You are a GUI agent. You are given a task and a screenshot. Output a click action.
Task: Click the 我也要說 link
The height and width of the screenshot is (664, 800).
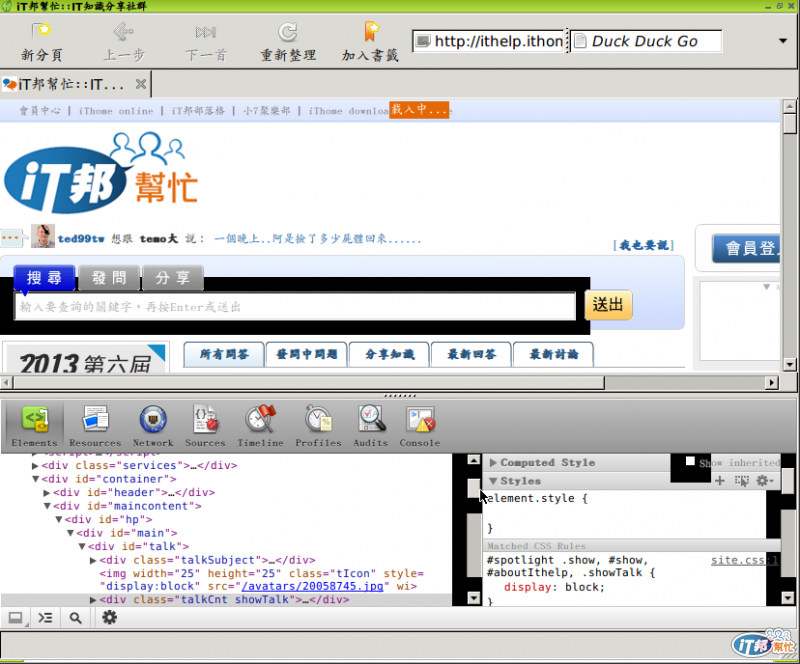pyautogui.click(x=643, y=245)
